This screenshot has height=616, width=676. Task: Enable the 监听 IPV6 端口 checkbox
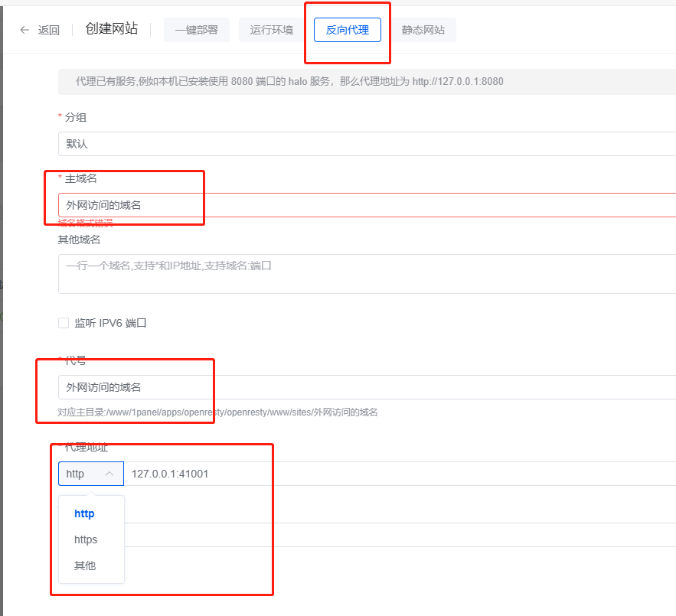(x=64, y=322)
